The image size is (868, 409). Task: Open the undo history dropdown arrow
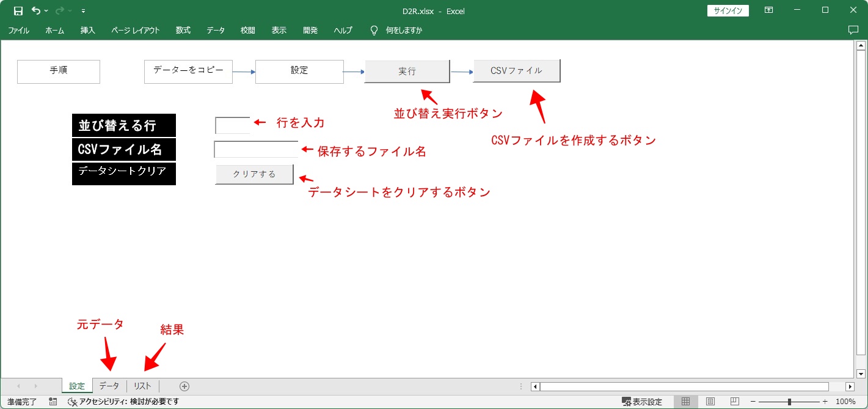46,11
